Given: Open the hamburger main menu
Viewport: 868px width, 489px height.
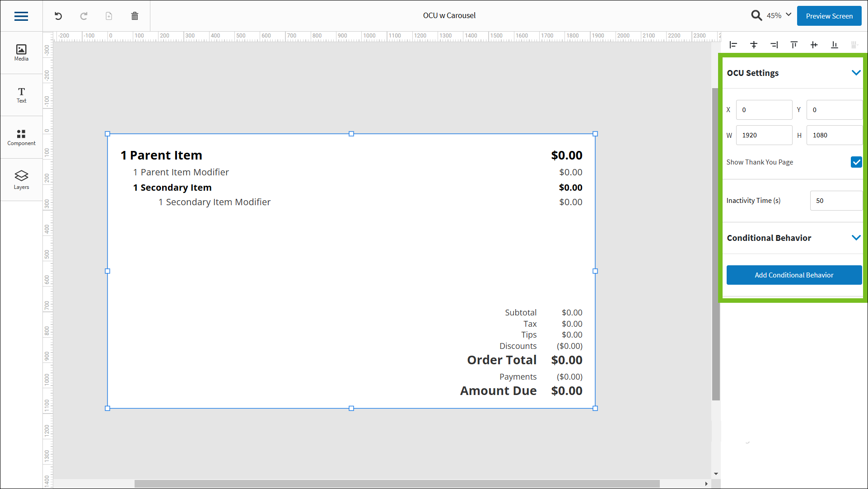Looking at the screenshot, I should 21,16.
